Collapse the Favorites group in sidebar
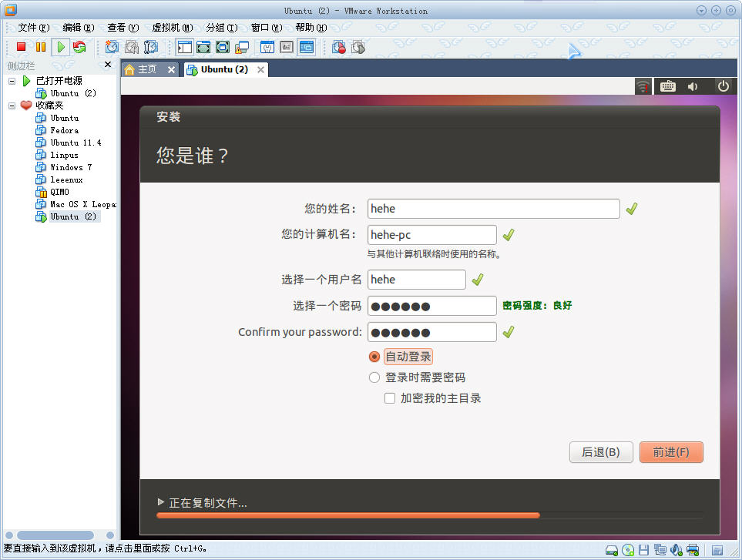The height and width of the screenshot is (560, 742). coord(12,106)
